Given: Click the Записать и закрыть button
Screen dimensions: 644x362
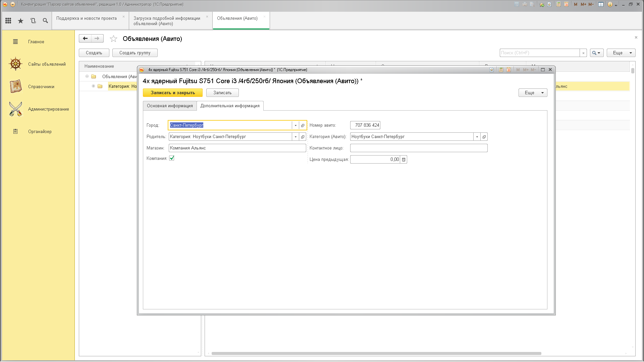Looking at the screenshot, I should click(173, 93).
